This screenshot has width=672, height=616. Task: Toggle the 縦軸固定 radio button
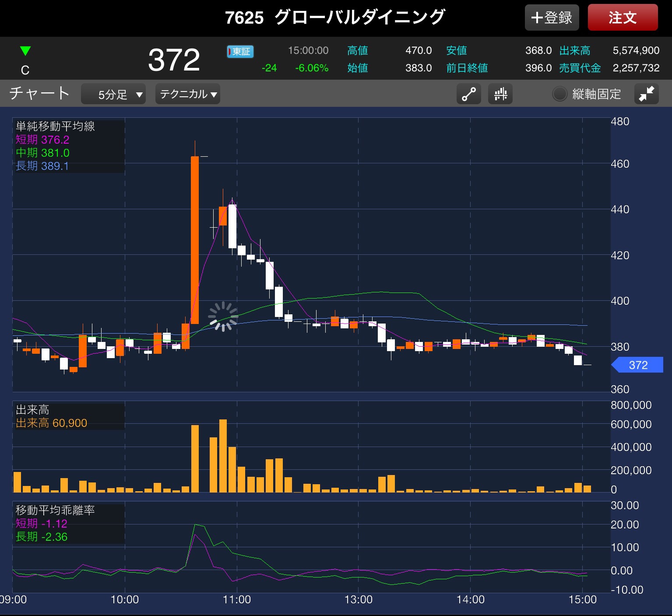(x=560, y=94)
